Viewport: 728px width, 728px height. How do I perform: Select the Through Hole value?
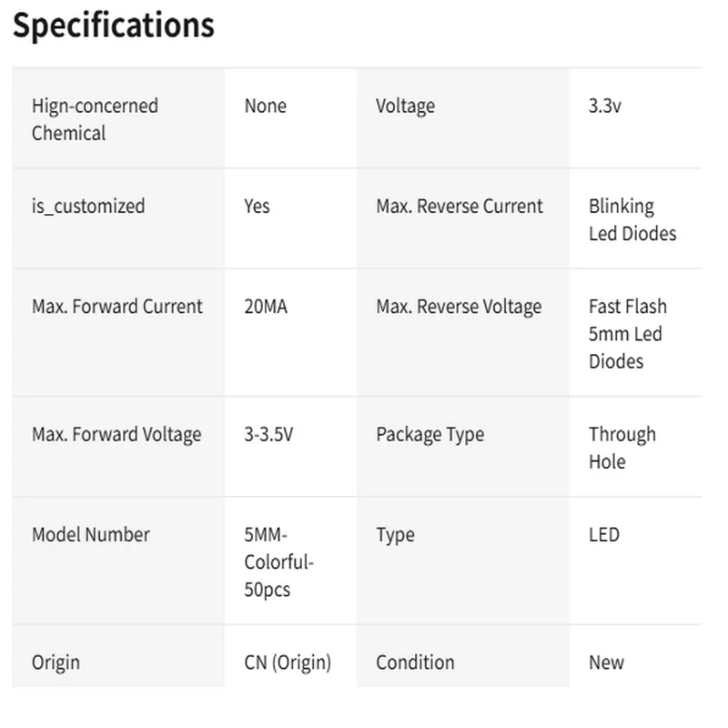622,448
